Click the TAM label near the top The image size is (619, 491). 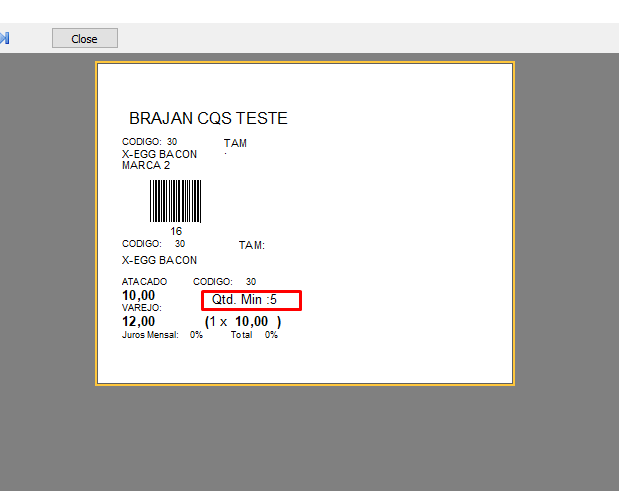point(235,143)
